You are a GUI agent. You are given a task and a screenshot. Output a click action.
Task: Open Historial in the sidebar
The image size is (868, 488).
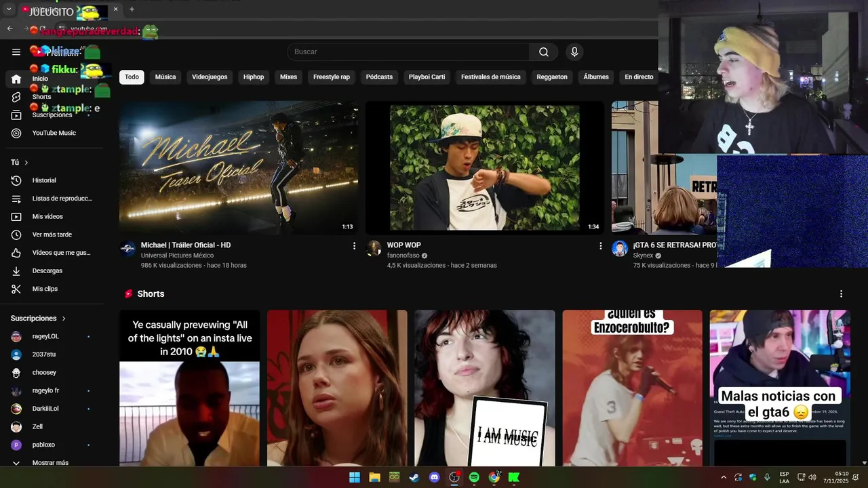point(54,180)
